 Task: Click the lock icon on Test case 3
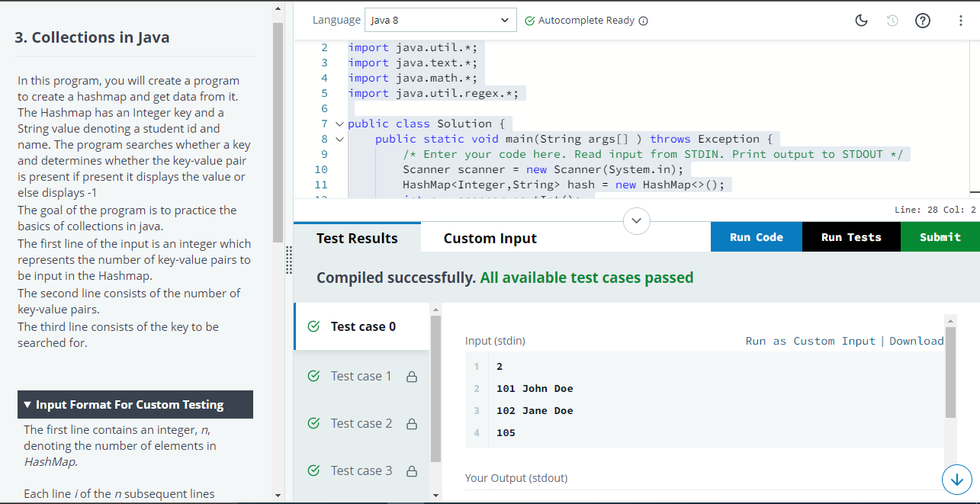pyautogui.click(x=412, y=470)
